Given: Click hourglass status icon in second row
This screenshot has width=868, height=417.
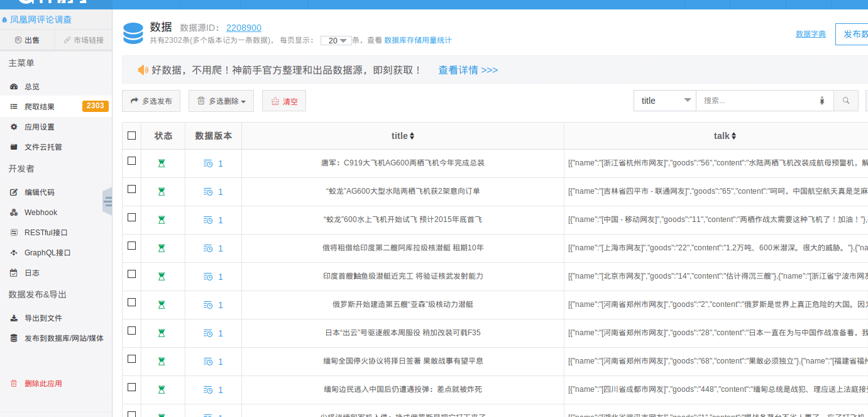Looking at the screenshot, I should pos(162,192).
